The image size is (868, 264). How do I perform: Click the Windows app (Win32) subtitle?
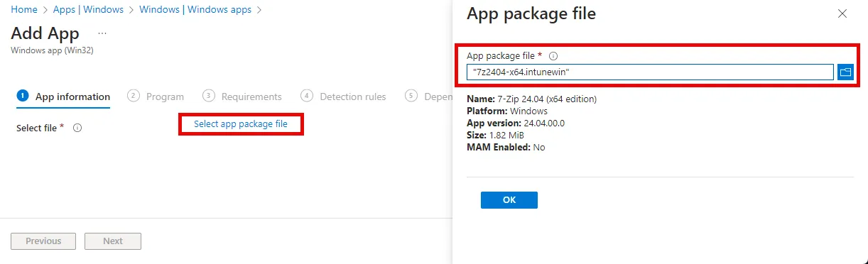click(x=53, y=50)
